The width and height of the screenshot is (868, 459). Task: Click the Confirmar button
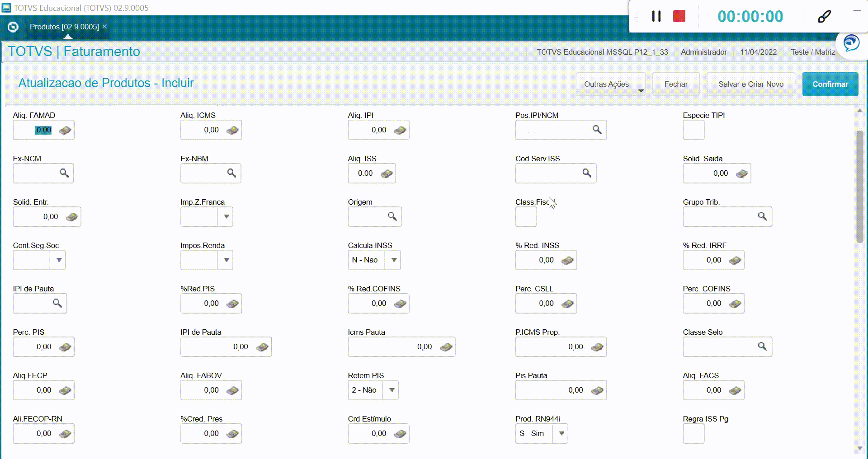[x=830, y=84]
